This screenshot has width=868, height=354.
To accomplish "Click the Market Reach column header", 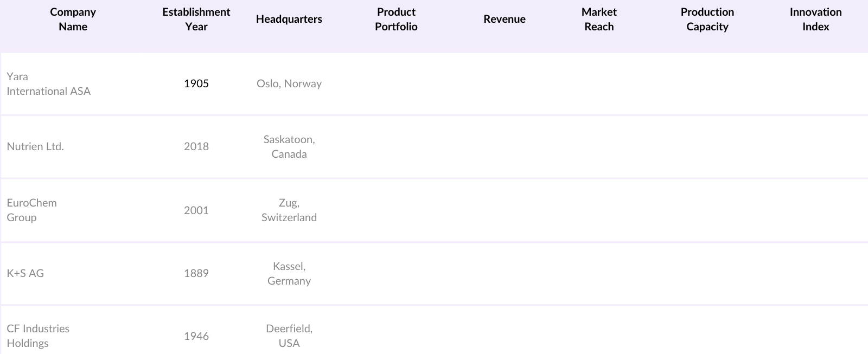I will [599, 20].
